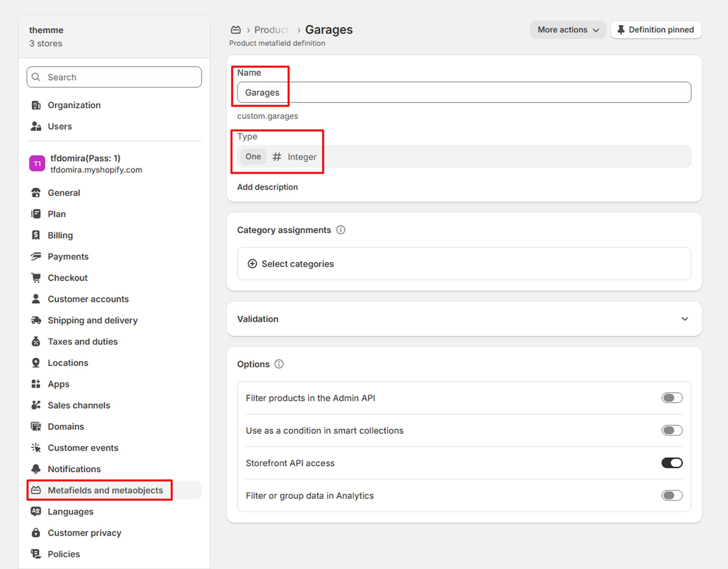Click the T1 store avatar icon
The image size is (728, 569).
pos(37,163)
